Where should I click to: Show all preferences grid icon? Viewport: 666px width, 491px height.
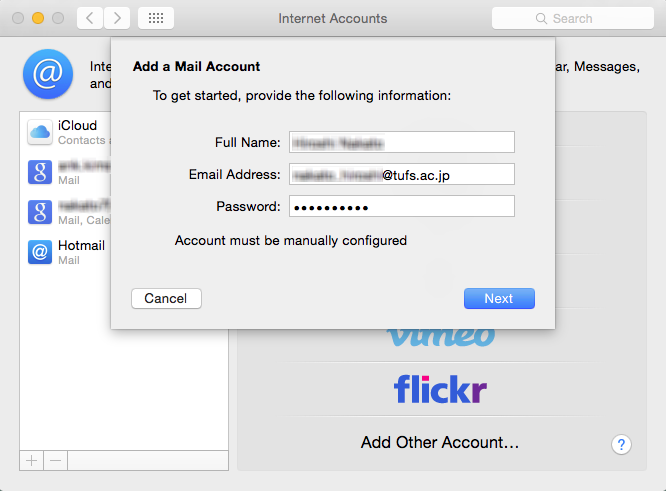pos(156,18)
